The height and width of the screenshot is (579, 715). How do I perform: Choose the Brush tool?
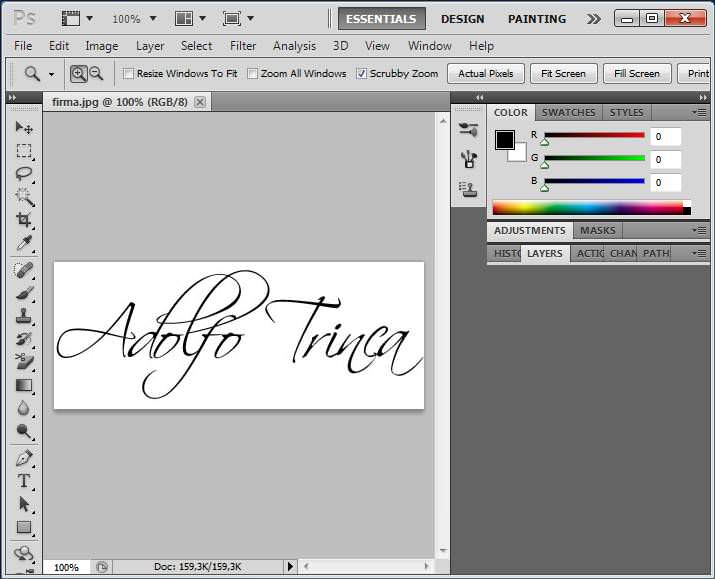[x=24, y=293]
